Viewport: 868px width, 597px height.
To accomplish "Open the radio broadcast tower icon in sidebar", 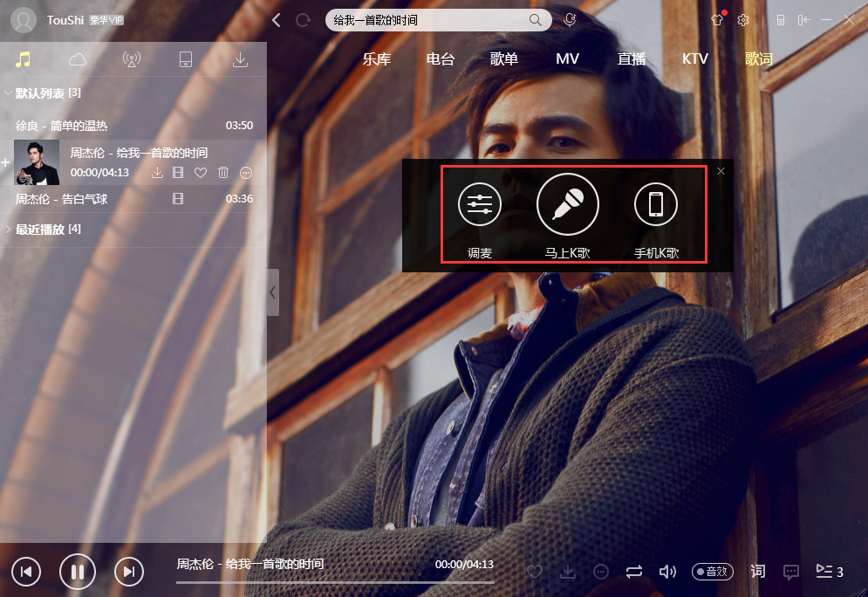I will coord(132,59).
